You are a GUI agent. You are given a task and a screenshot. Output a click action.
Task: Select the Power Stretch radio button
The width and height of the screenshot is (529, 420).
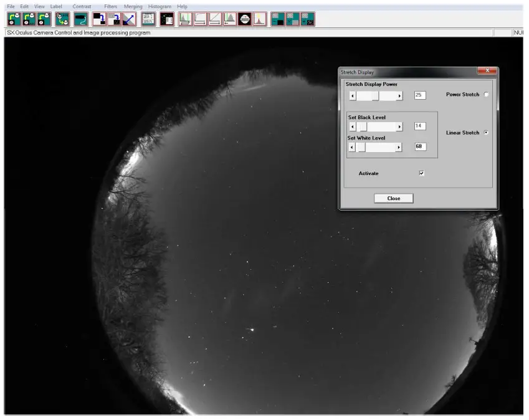pyautogui.click(x=487, y=94)
